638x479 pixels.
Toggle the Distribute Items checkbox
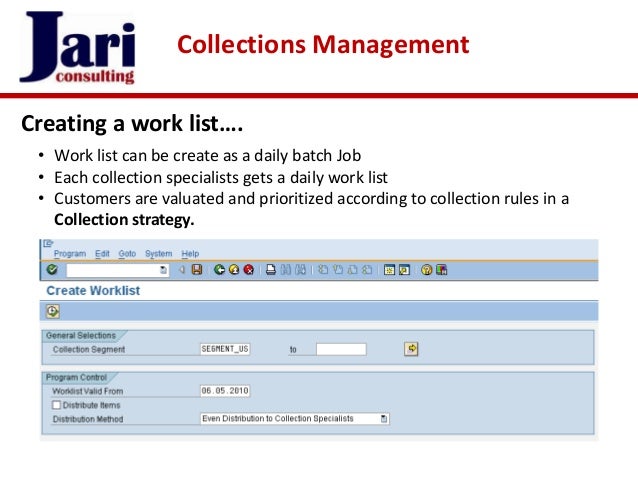tap(57, 405)
